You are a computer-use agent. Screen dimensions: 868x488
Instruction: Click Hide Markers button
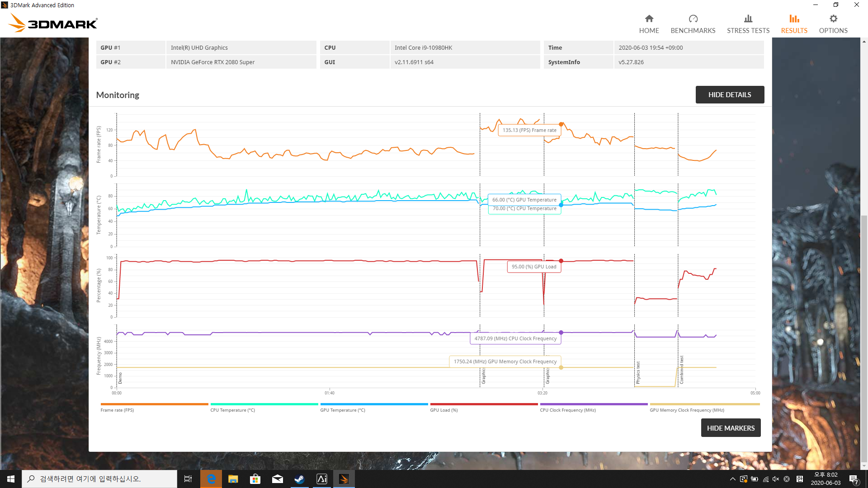pyautogui.click(x=730, y=428)
